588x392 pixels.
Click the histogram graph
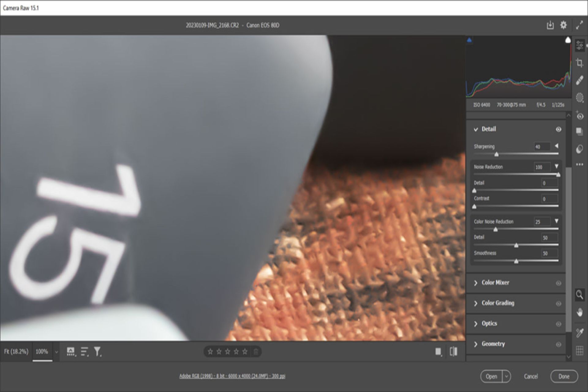click(518, 67)
